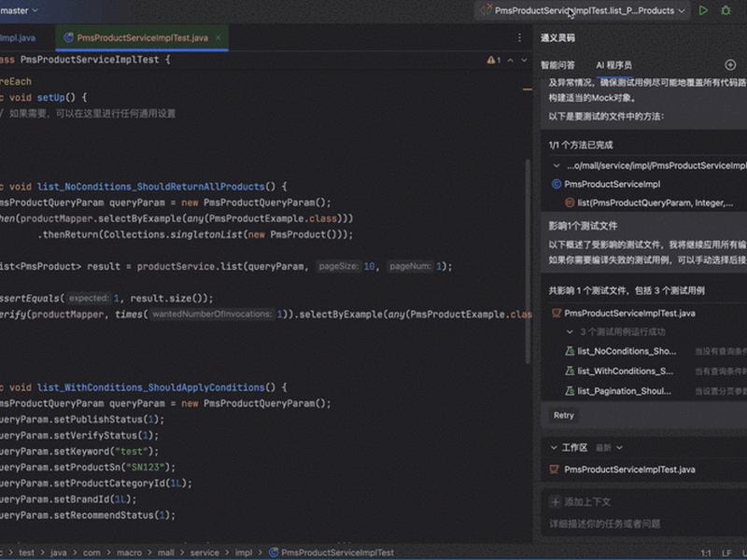This screenshot has width=747, height=560.
Task: Click the orange warning stripe mark beside the editor
Action: 528,89
